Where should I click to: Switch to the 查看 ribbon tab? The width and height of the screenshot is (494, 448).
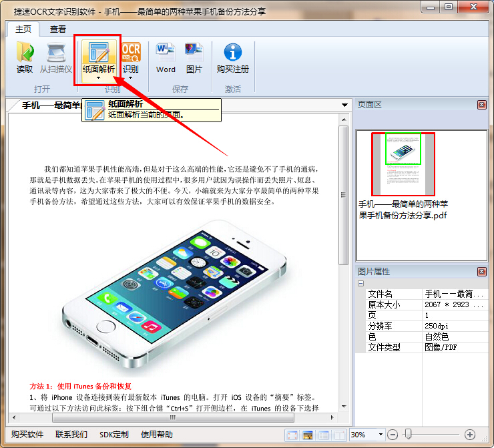58,29
